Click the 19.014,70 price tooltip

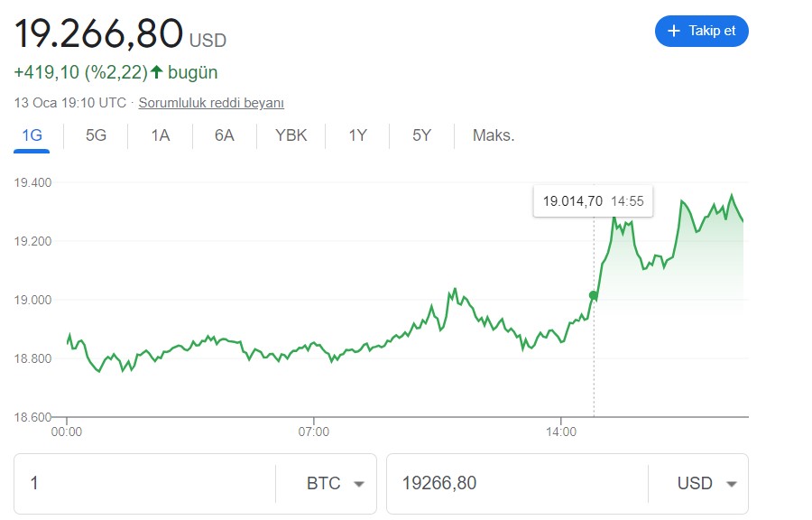click(593, 200)
